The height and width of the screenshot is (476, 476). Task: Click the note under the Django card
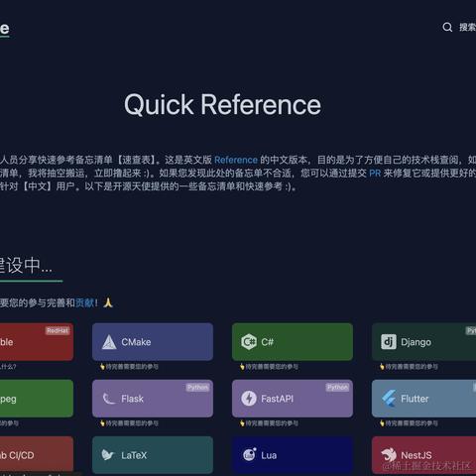point(409,367)
